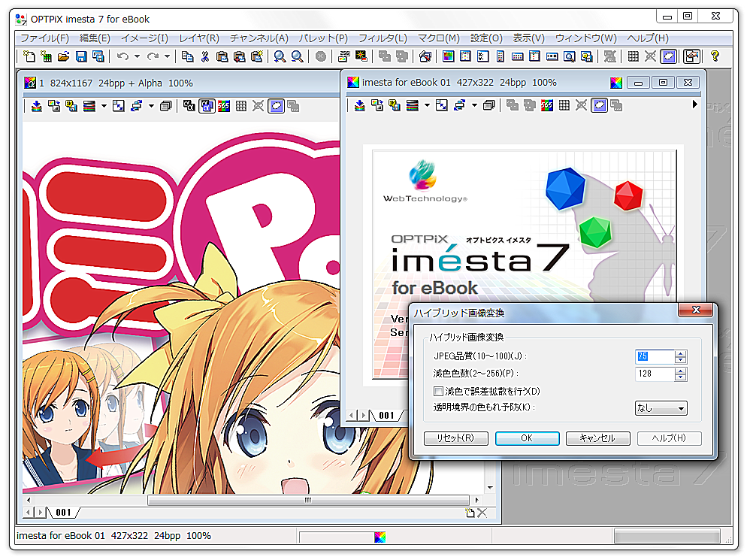Click the color count field showing 128

click(655, 374)
